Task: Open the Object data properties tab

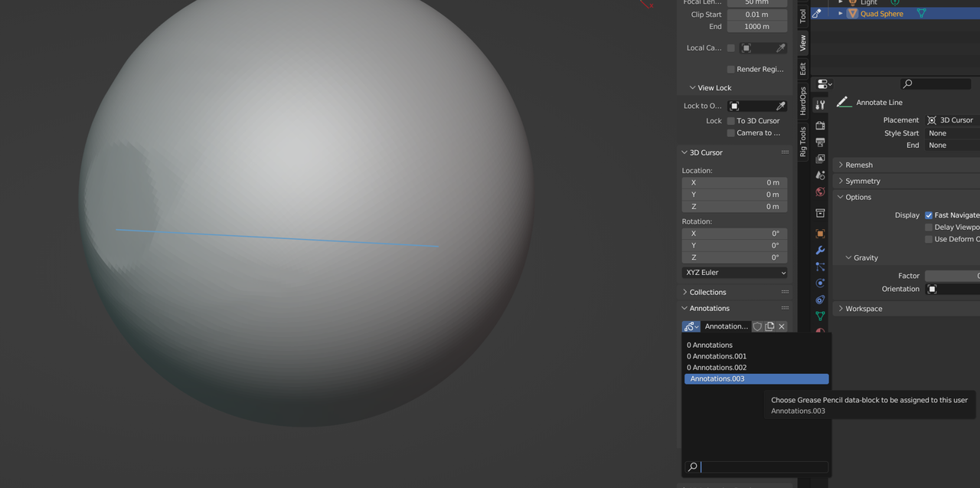Action: (820, 316)
